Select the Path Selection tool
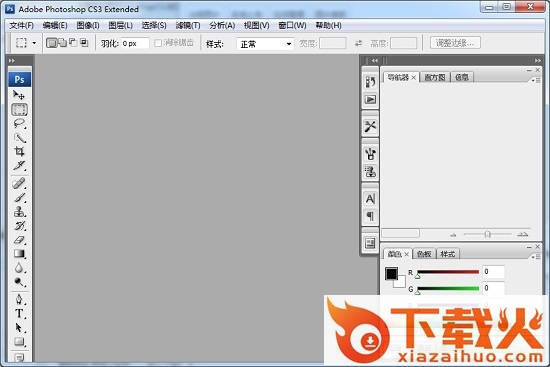 [x=19, y=327]
